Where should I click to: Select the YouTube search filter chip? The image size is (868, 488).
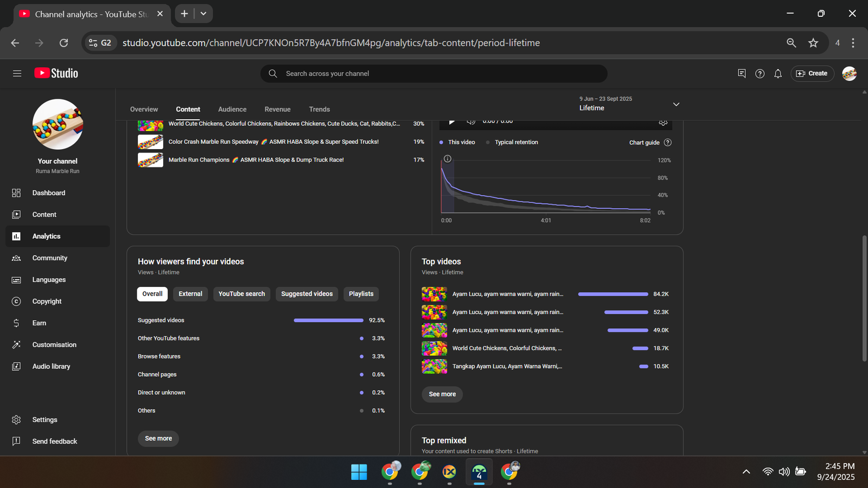pyautogui.click(x=241, y=294)
